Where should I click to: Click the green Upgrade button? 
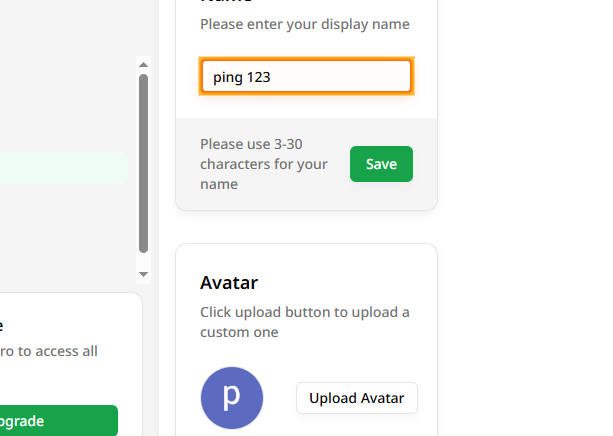pyautogui.click(x=58, y=421)
